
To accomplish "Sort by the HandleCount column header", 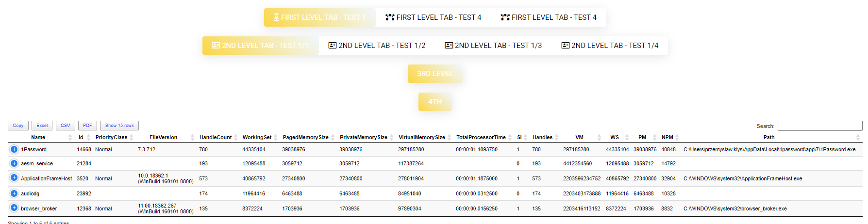I will [216, 137].
